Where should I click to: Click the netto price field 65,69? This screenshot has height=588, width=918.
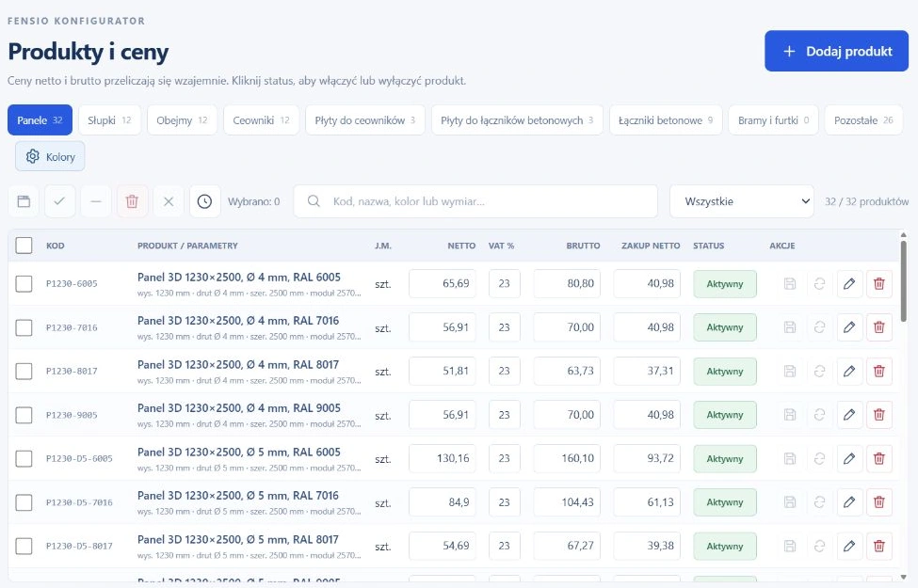pos(442,284)
